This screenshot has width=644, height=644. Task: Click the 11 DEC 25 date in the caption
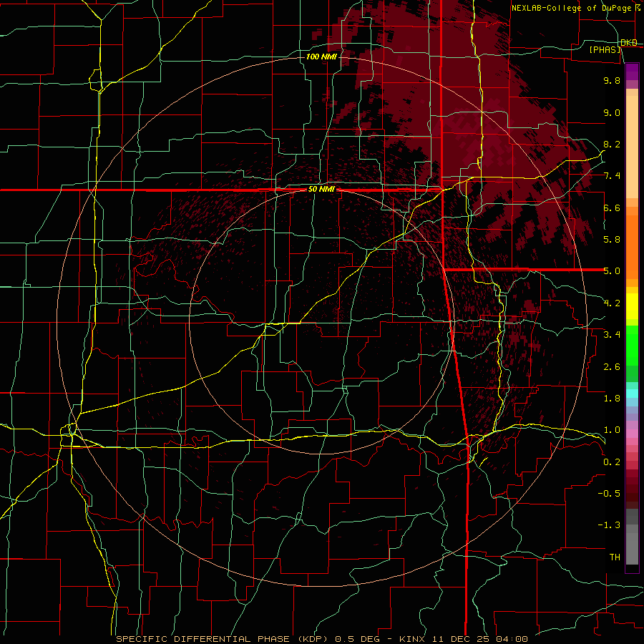462,639
